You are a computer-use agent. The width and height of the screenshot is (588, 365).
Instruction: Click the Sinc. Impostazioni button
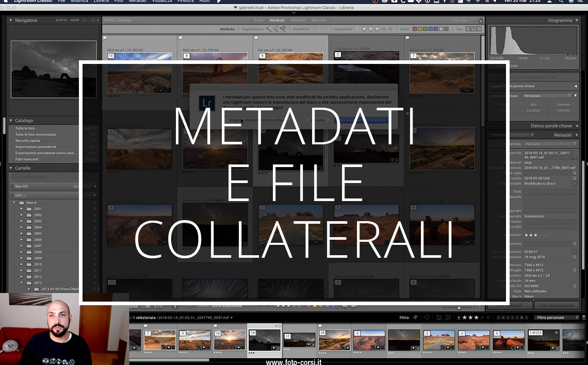[x=557, y=306]
